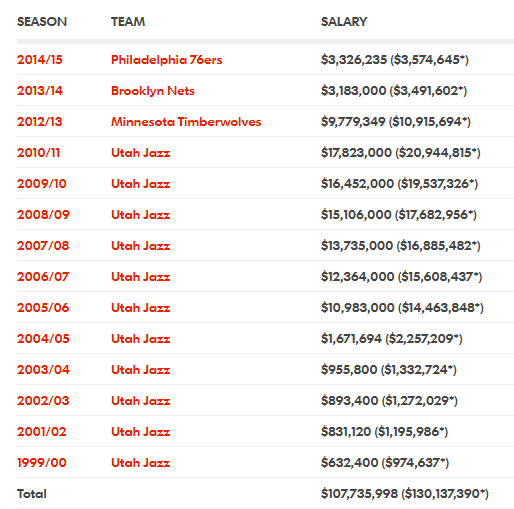Click Utah Jazz in the 2003/04 row
This screenshot has width=514, height=509.
pyautogui.click(x=140, y=370)
